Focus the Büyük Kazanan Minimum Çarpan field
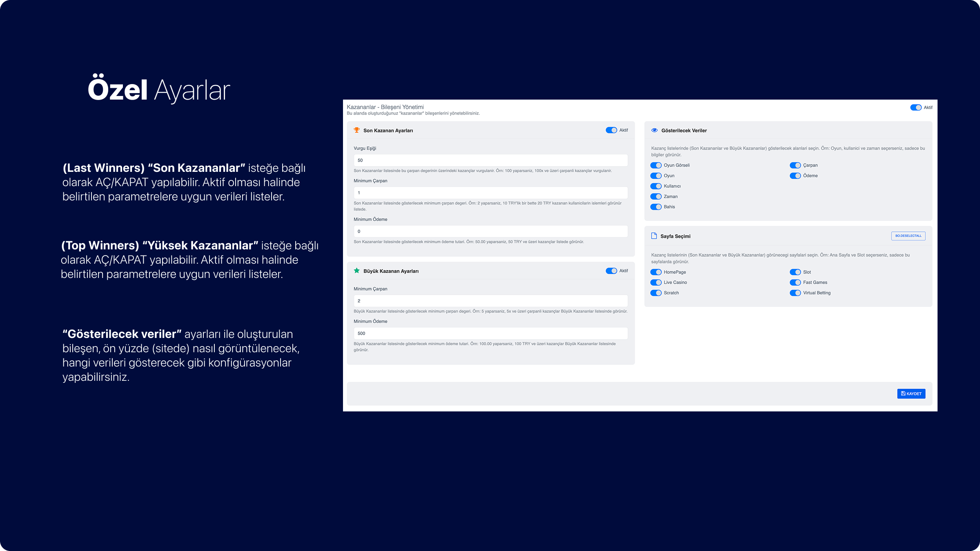980x551 pixels. coord(490,301)
